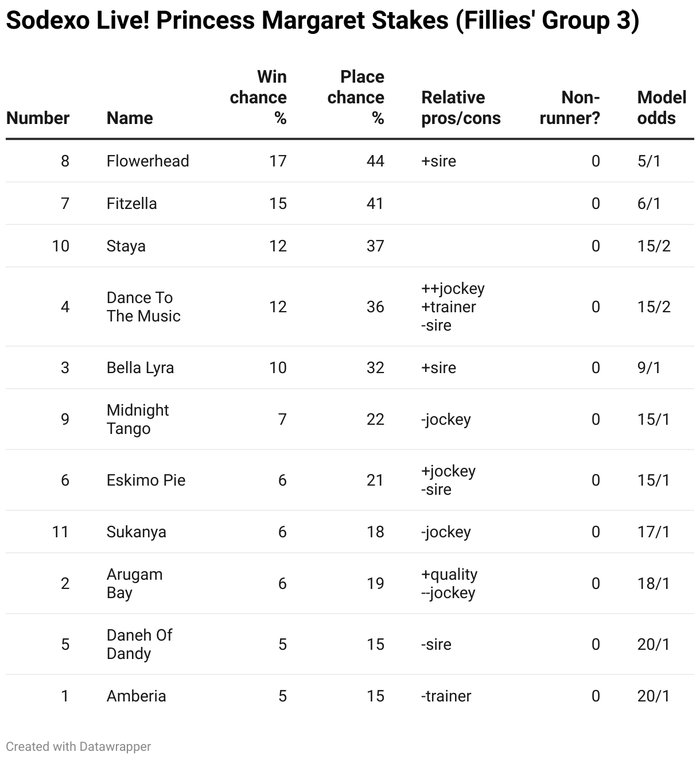Click the 'Model odds' column header
This screenshot has width=700, height=760.
tap(662, 108)
